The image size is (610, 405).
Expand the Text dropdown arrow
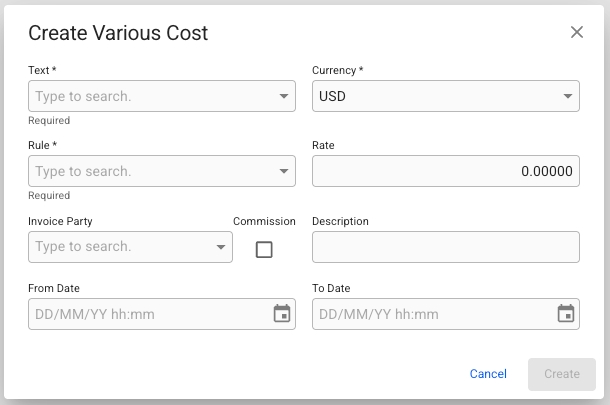pos(284,97)
